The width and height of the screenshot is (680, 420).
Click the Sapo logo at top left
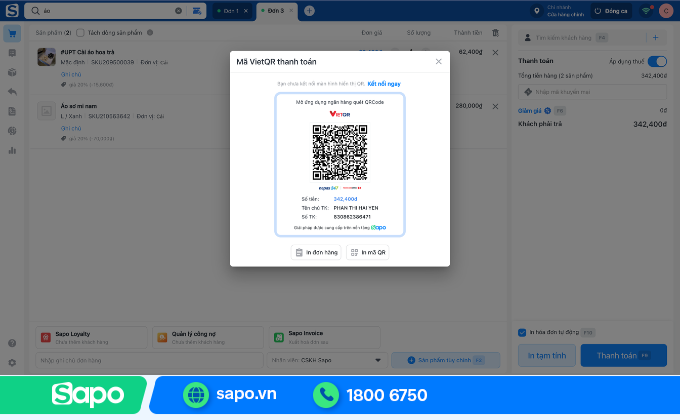[12, 10]
